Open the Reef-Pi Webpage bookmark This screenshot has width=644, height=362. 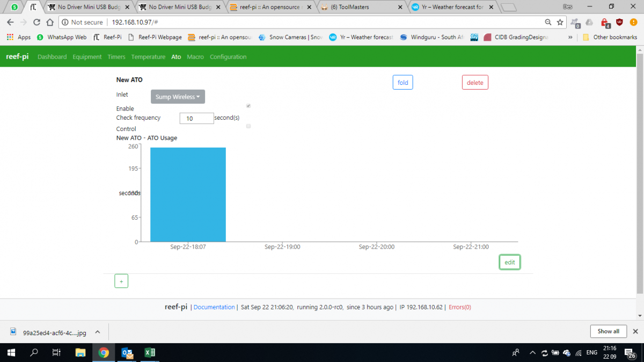click(x=155, y=37)
